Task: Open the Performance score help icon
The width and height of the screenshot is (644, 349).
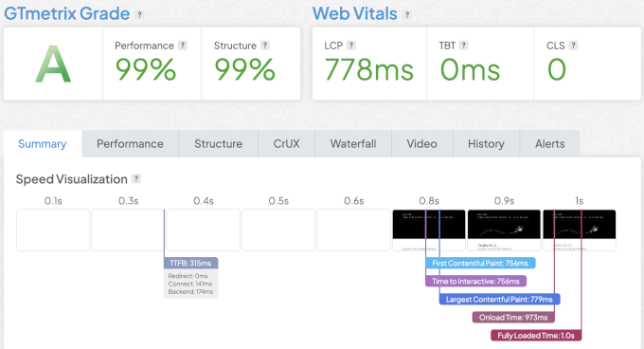Action: tap(183, 46)
